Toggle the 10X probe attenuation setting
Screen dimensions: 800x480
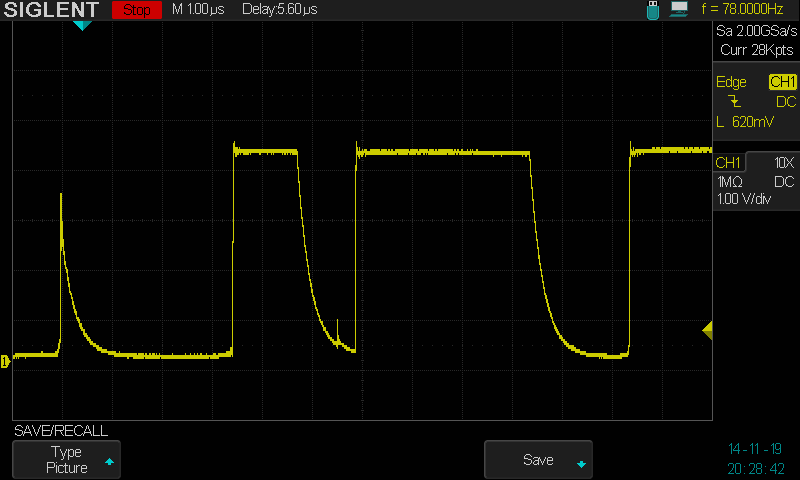click(784, 162)
